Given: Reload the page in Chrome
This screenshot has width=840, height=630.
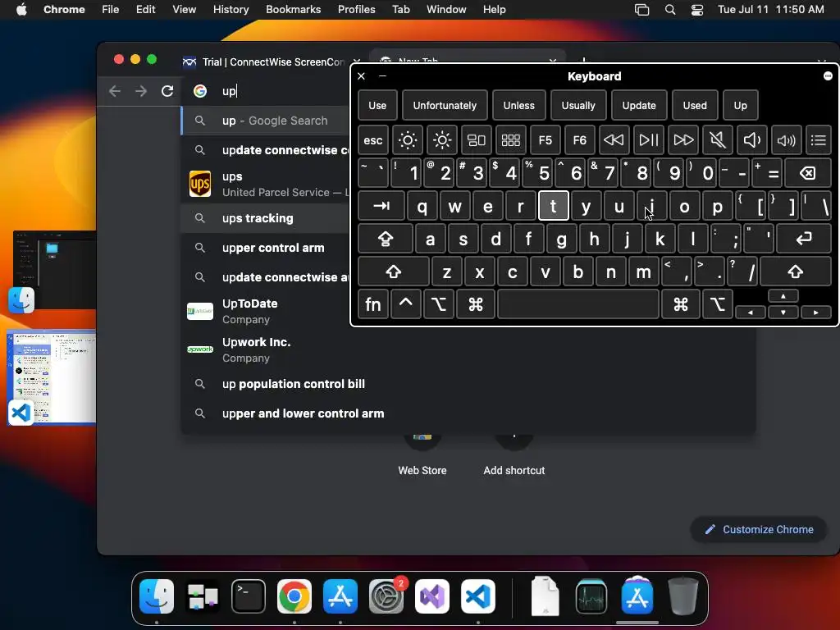Looking at the screenshot, I should (167, 92).
